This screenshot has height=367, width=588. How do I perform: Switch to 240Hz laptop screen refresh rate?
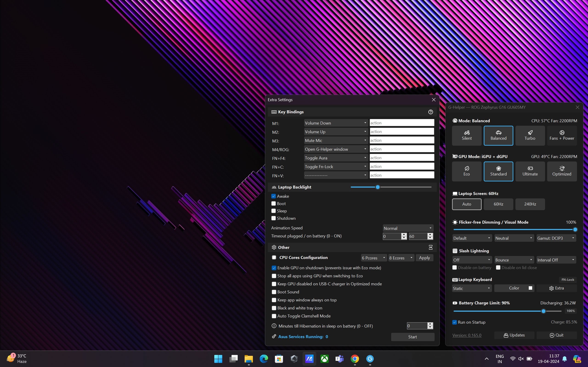pos(530,204)
